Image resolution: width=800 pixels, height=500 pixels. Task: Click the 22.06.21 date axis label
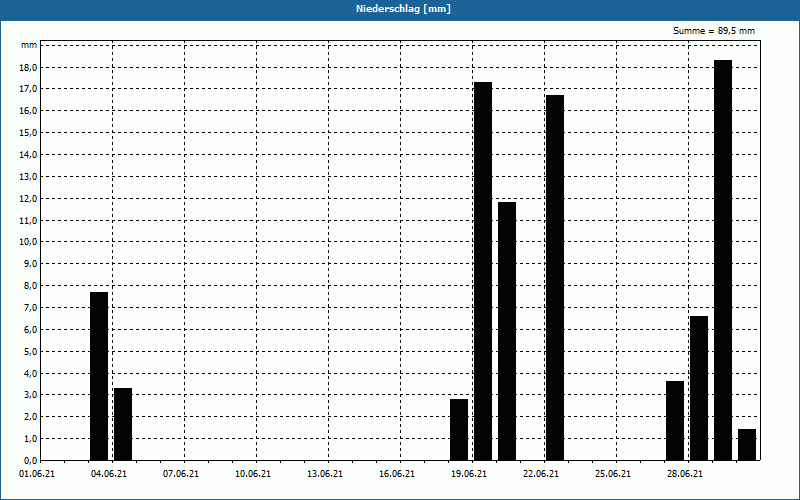point(540,474)
